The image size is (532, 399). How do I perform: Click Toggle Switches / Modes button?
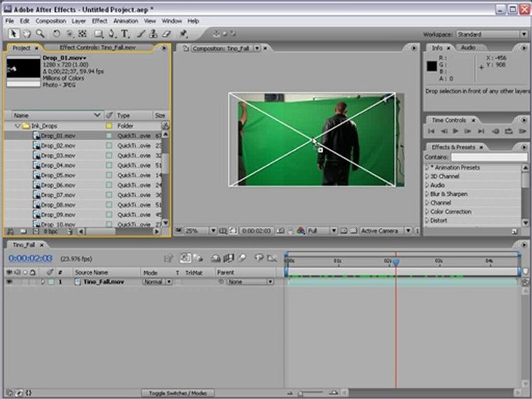pyautogui.click(x=178, y=393)
